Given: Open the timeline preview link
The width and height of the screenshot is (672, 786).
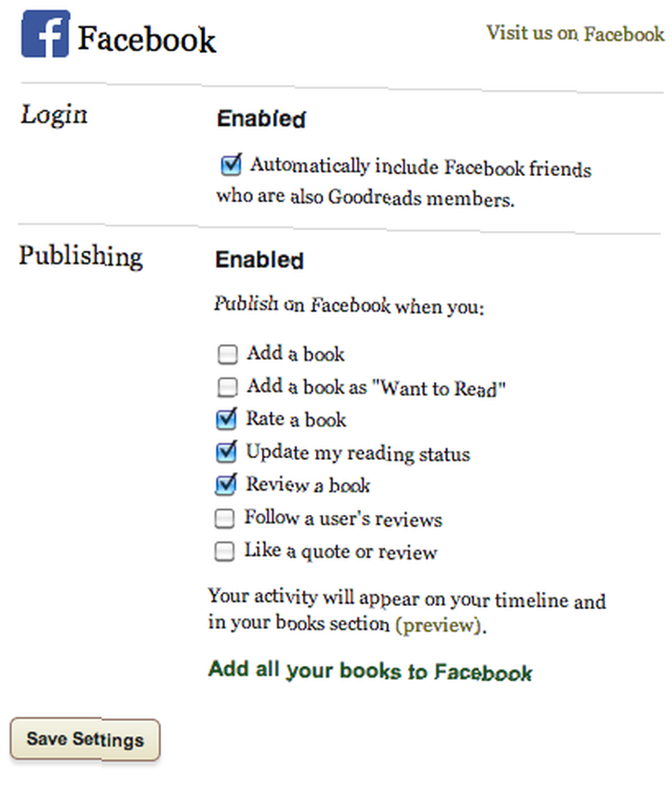Looking at the screenshot, I should 439,625.
